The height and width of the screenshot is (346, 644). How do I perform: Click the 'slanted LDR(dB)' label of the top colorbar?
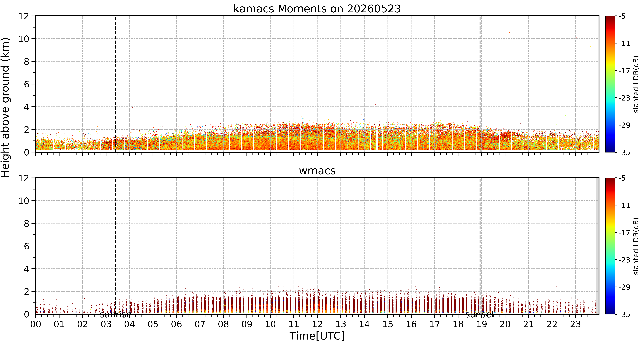point(636,84)
